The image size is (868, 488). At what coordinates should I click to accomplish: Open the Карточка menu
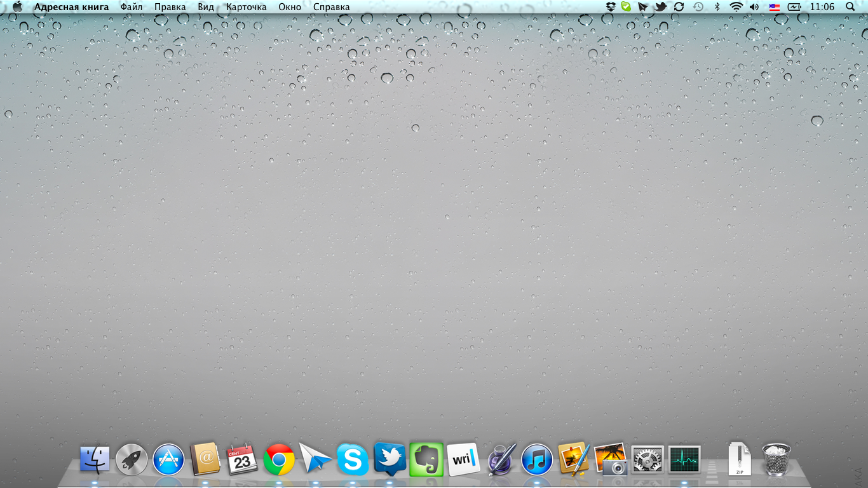pos(247,7)
